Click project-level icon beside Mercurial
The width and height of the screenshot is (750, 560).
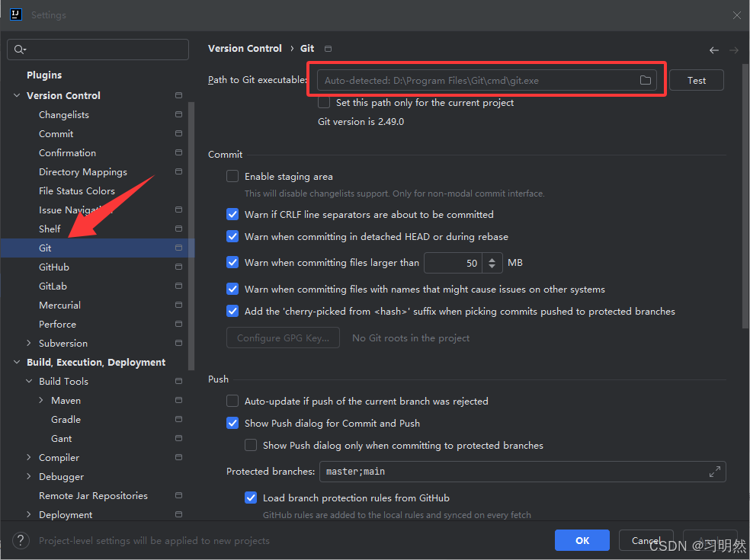point(179,305)
